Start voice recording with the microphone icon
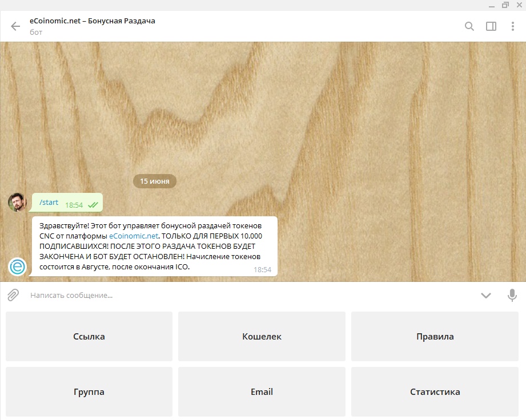This screenshot has height=420, width=526. (512, 295)
